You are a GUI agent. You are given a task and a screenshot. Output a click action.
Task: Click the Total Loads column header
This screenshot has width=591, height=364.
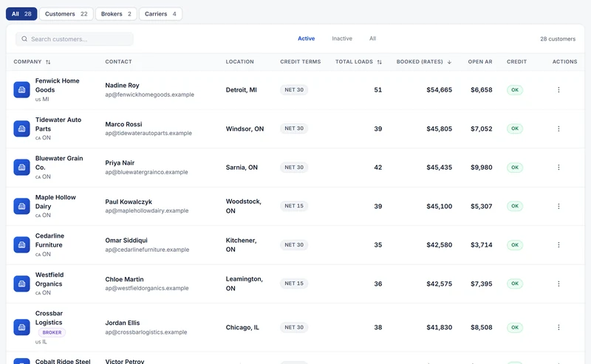[354, 62]
